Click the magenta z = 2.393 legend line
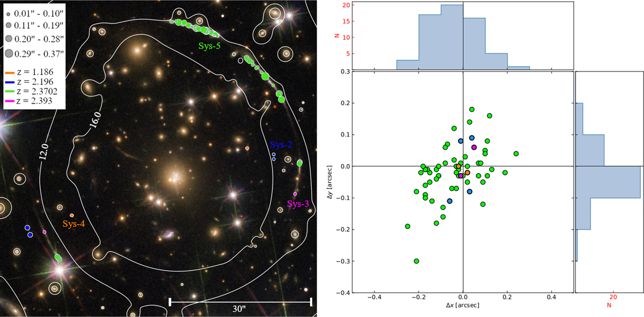Screen dimensions: 644x317 [x=10, y=100]
